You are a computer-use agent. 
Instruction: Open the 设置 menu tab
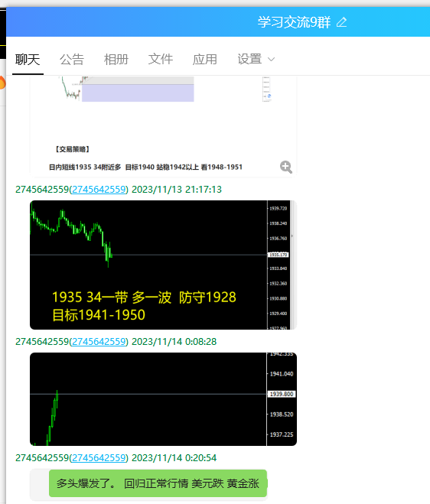(x=249, y=59)
